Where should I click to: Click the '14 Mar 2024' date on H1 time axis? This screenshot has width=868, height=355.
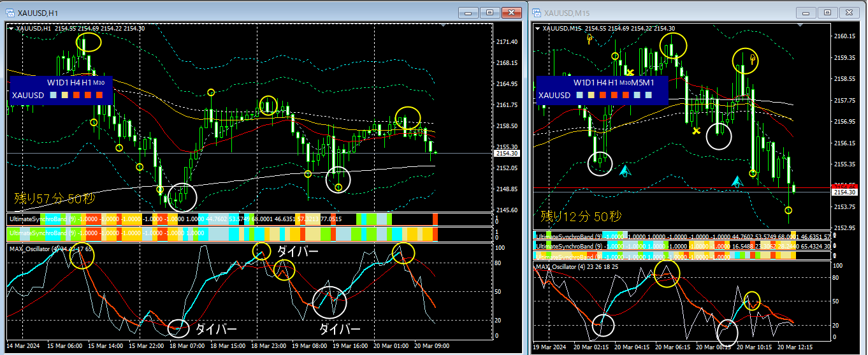pyautogui.click(x=22, y=346)
